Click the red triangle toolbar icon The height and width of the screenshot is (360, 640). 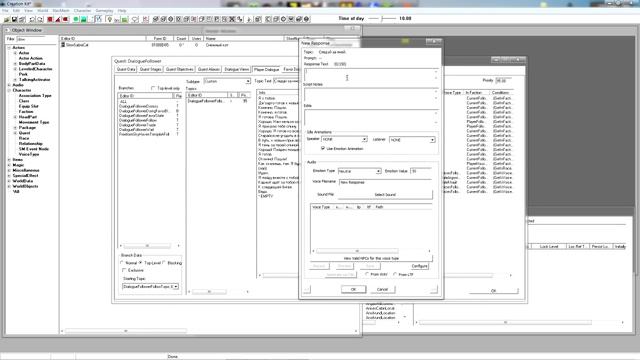pyautogui.click(x=58, y=19)
